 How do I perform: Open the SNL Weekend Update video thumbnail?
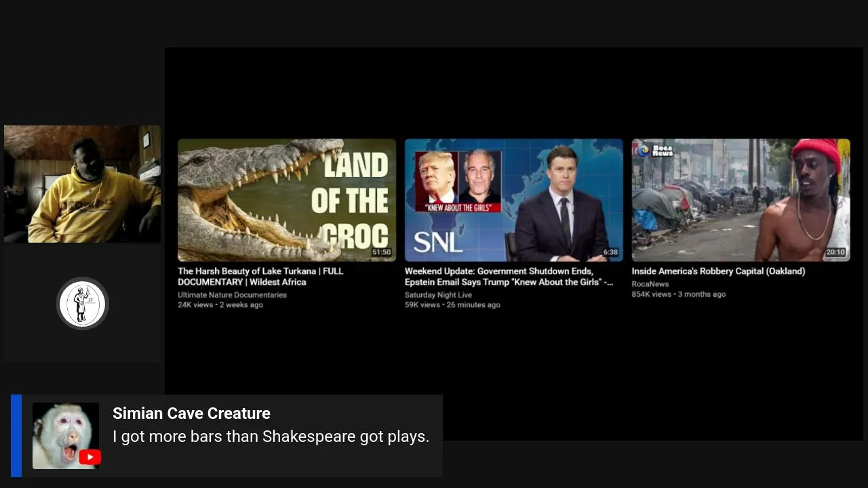514,200
